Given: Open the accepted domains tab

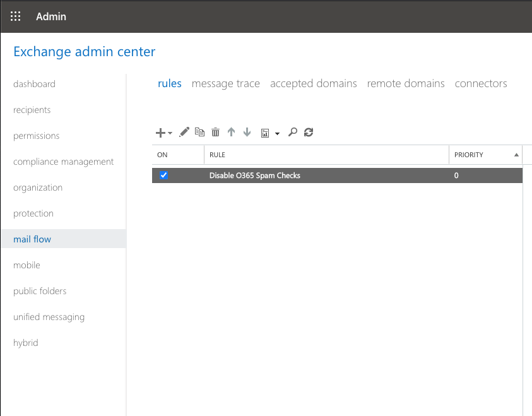Looking at the screenshot, I should (314, 83).
